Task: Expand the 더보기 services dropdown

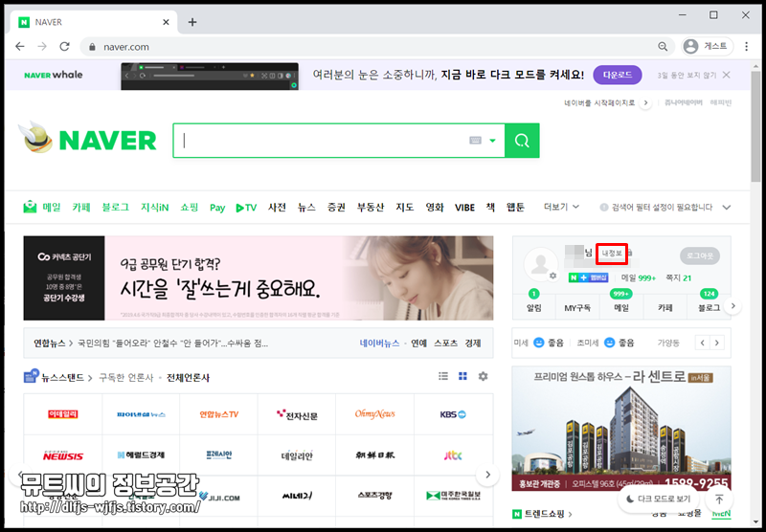Action: point(561,207)
